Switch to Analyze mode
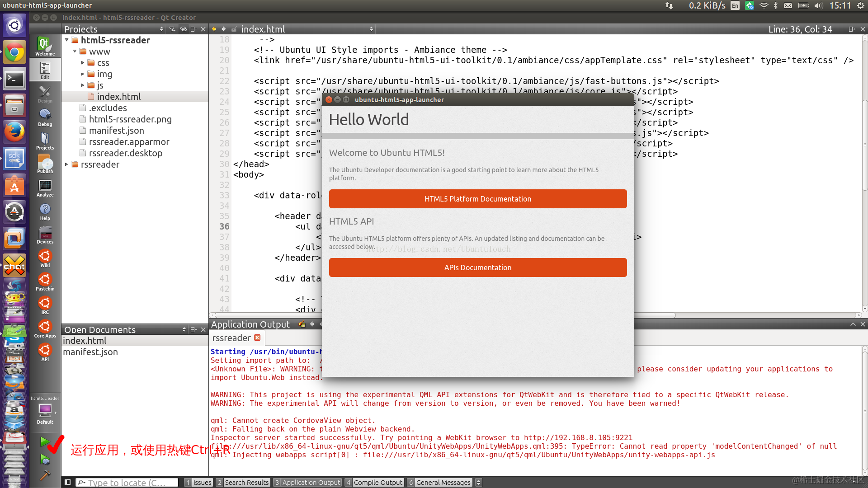Viewport: 868px width, 488px height. 45,188
